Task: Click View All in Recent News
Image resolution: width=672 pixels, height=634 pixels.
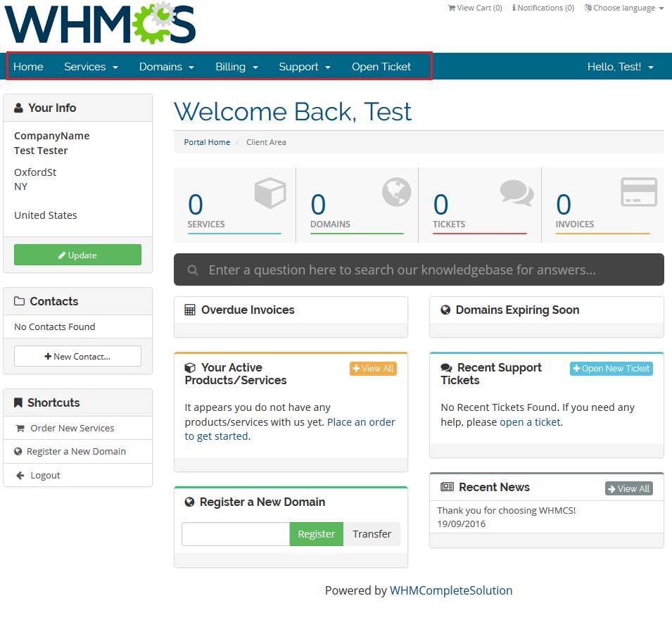Action: coord(628,488)
